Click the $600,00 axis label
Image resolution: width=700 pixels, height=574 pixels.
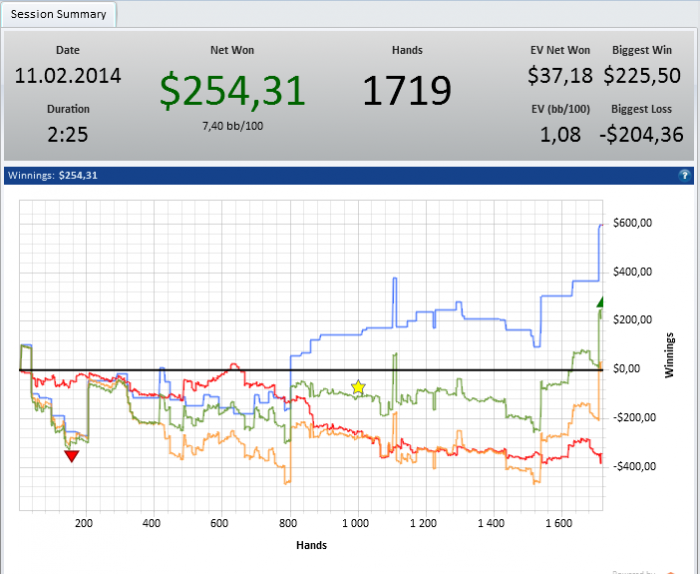coord(632,223)
